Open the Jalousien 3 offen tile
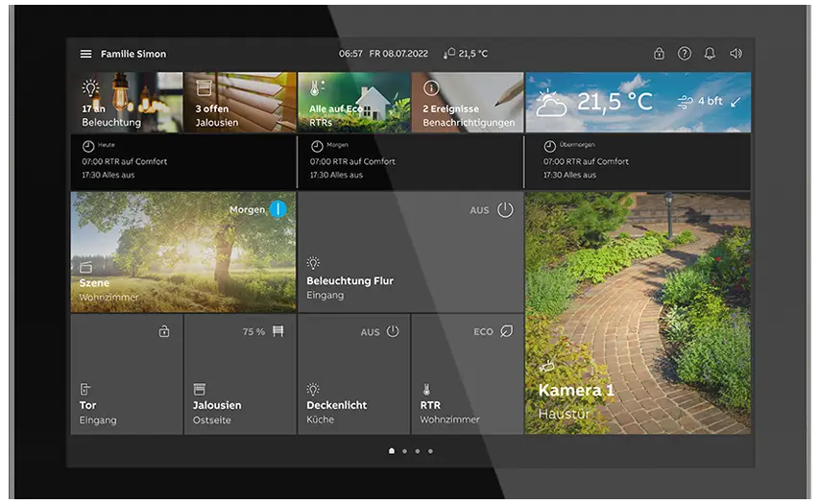 240,102
